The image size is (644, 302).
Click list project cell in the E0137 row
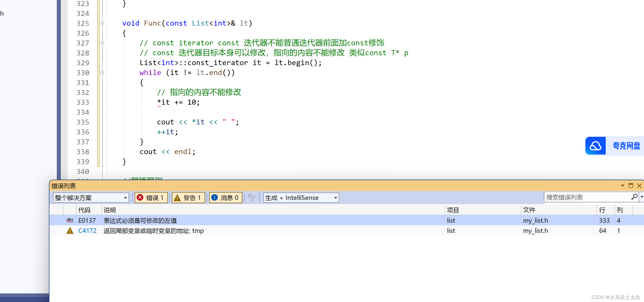tap(451, 220)
